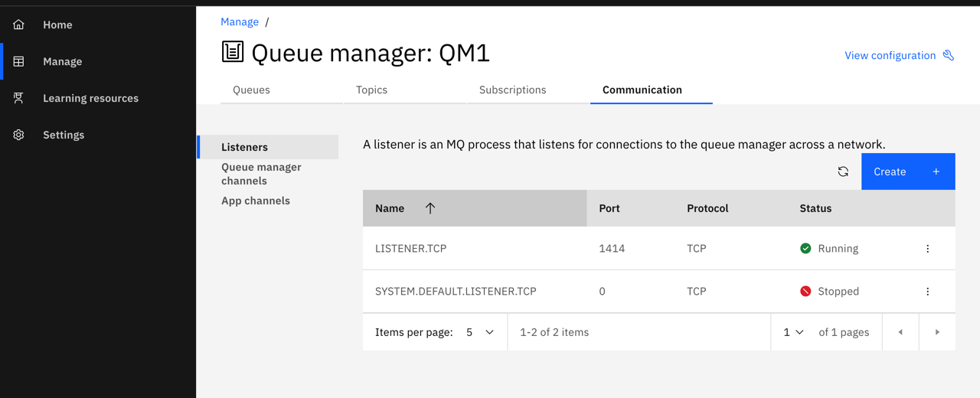This screenshot has height=398, width=980.
Task: Click the queue manager icon beside QM1 title
Action: pos(233,51)
